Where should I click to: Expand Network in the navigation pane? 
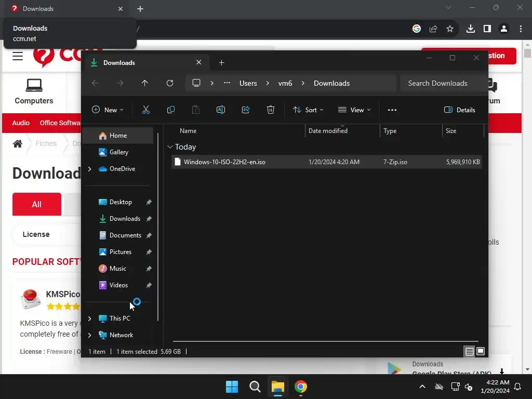pos(89,335)
